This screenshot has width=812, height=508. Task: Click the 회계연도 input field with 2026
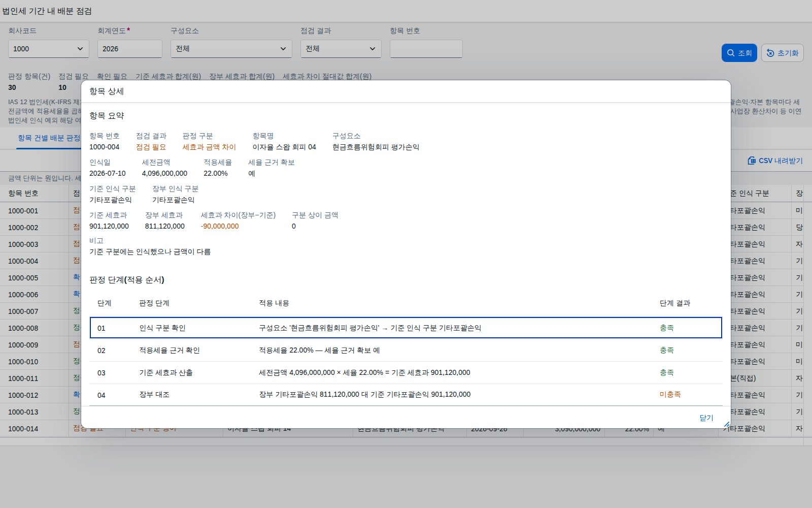coord(130,49)
